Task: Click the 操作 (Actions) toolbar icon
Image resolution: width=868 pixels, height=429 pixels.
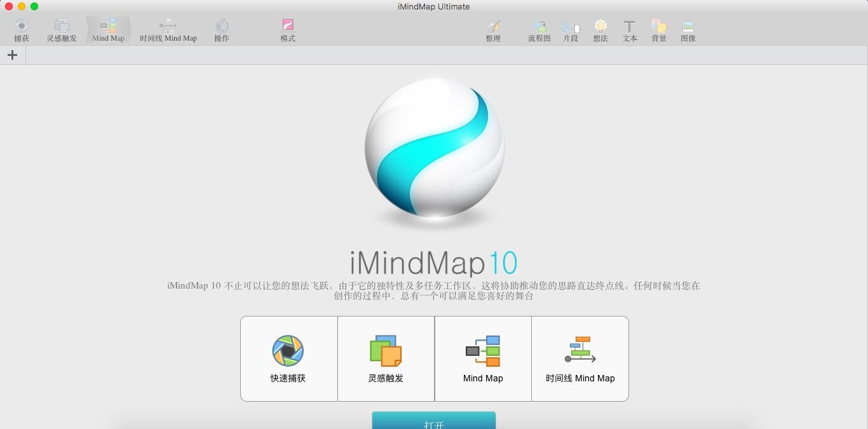Action: coord(222,29)
